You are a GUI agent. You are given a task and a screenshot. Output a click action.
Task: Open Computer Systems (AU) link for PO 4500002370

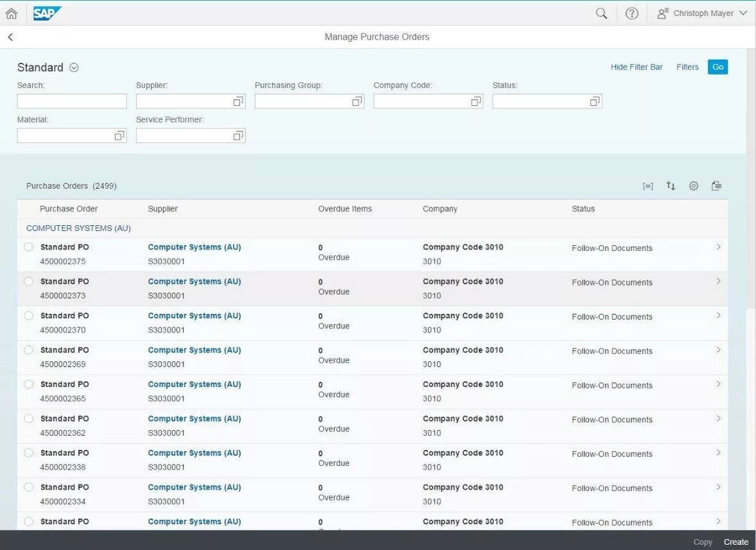pyautogui.click(x=194, y=316)
